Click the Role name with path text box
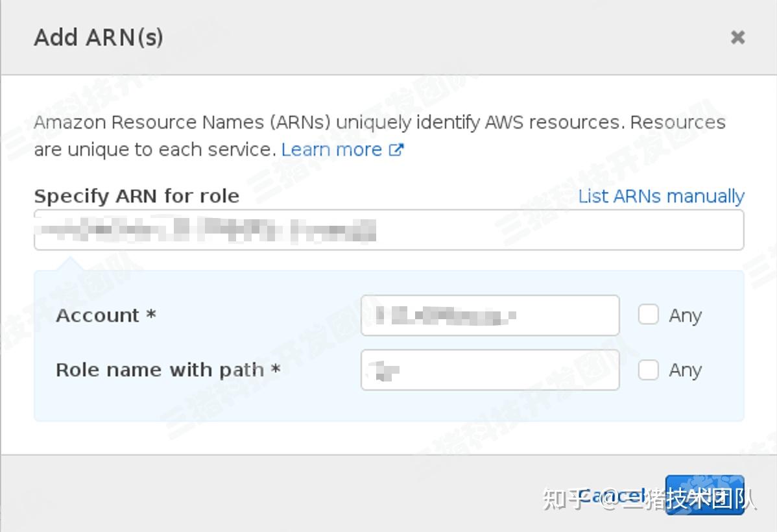This screenshot has width=777, height=532. tap(490, 369)
